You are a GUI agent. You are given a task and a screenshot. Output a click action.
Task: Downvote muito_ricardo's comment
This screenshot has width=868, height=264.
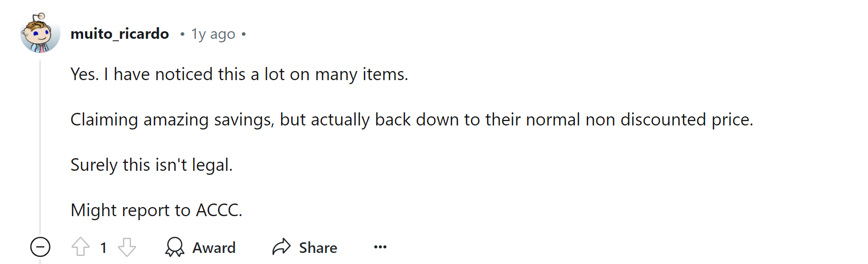[127, 247]
